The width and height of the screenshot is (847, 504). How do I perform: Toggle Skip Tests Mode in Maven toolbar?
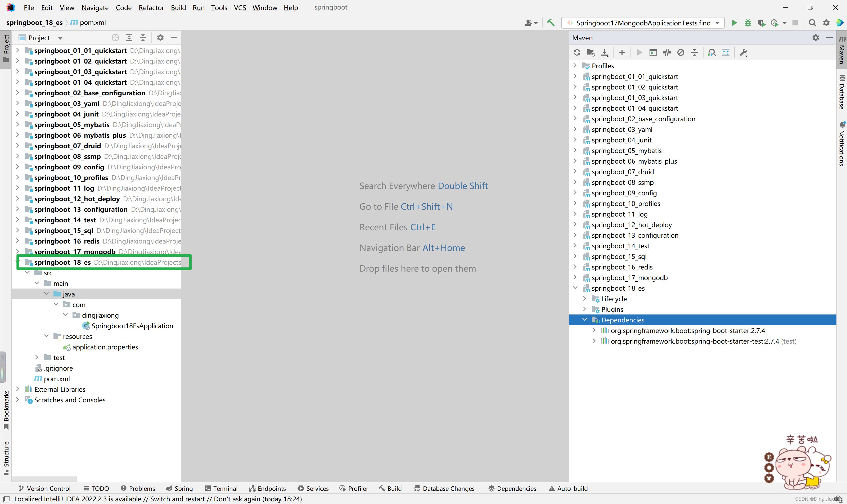tap(681, 53)
